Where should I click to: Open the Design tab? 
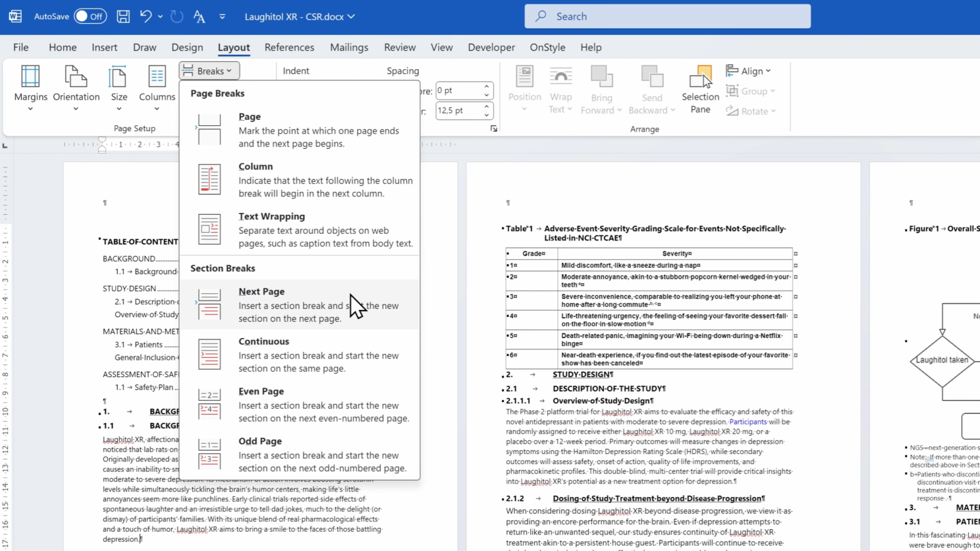187,47
